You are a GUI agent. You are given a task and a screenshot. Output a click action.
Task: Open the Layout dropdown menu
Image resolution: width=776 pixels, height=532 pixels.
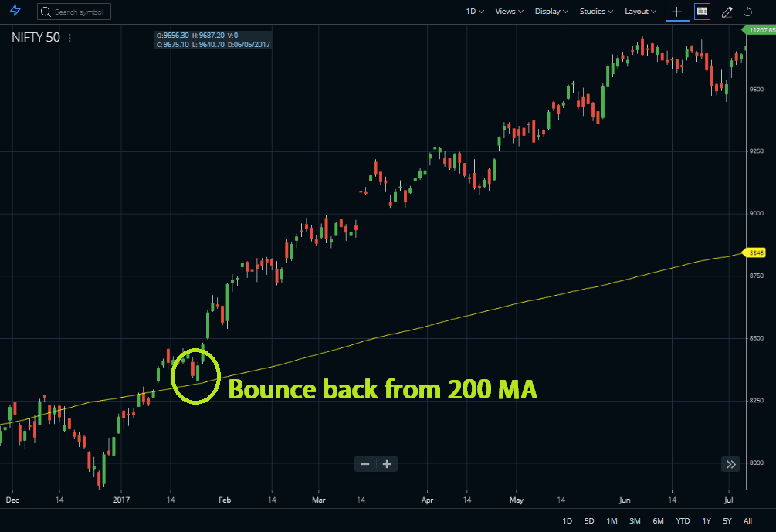click(x=640, y=12)
